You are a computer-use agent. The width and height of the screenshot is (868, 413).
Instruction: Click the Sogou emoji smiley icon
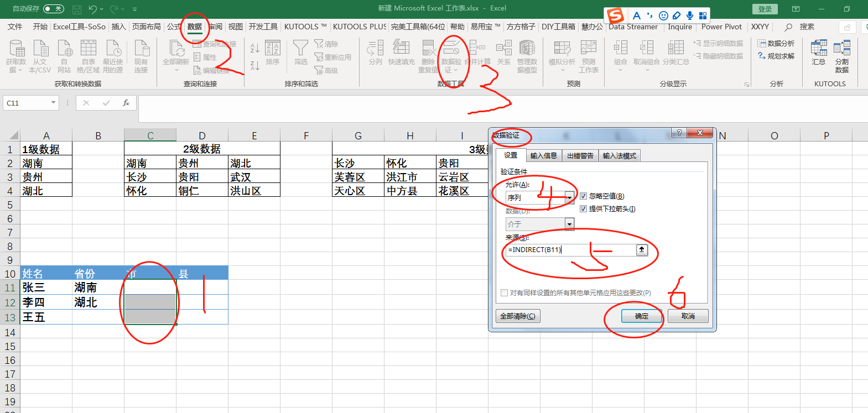tap(663, 15)
